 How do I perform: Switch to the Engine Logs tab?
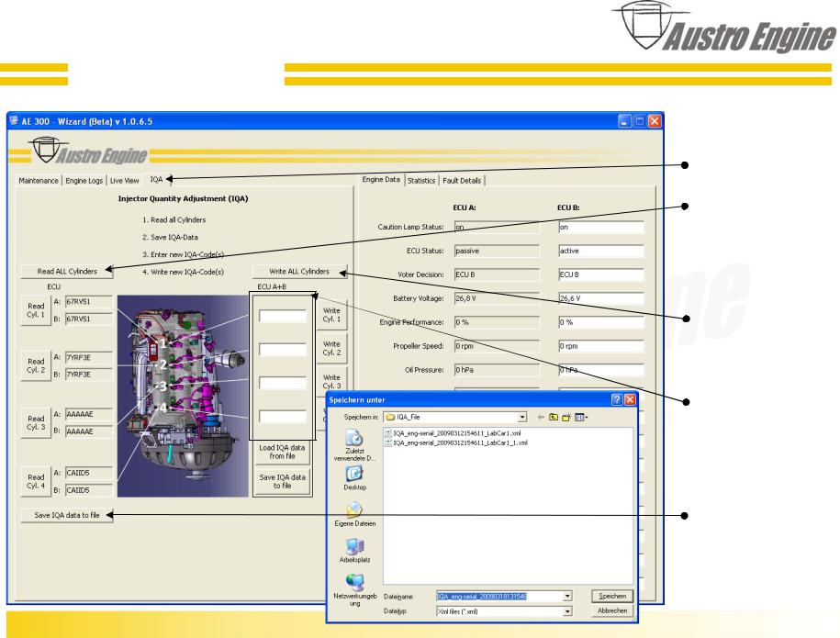84,181
